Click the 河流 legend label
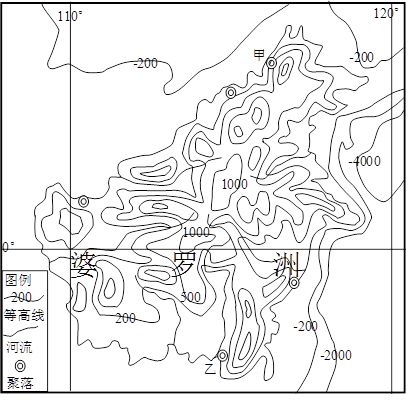The width and height of the screenshot is (408, 400). click(x=19, y=347)
